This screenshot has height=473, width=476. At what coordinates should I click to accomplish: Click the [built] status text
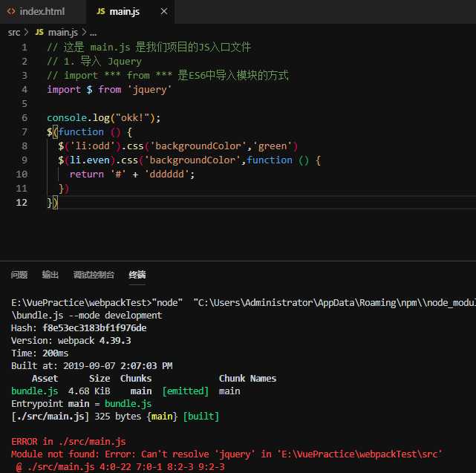click(201, 417)
